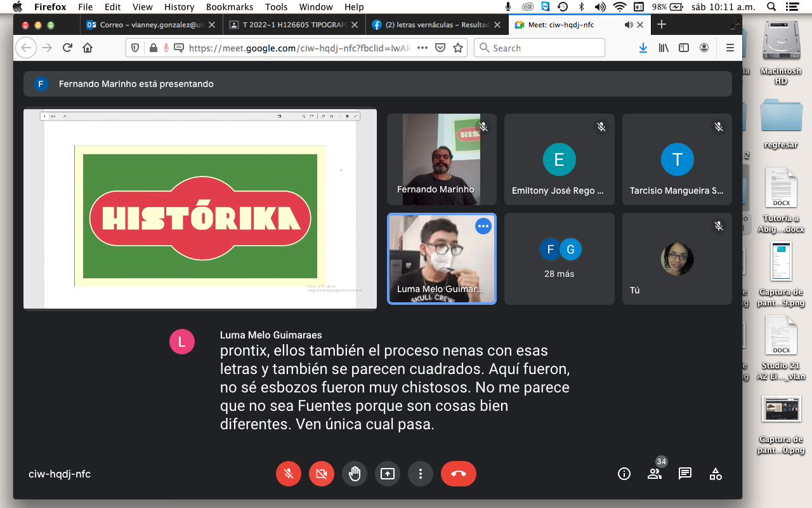Viewport: 812px width, 508px height.
Task: Click the tracking protection shield icon
Action: click(135, 48)
